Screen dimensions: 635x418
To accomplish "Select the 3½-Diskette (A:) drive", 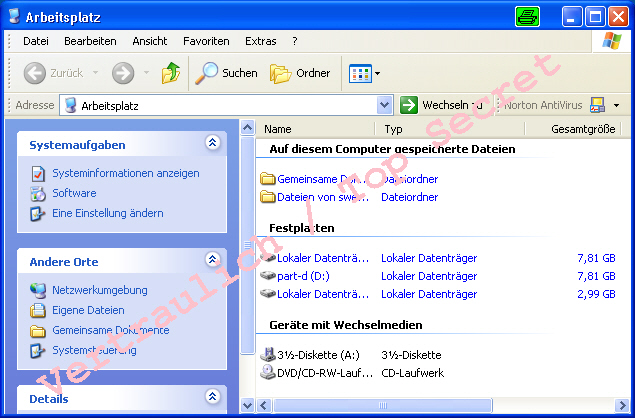I will click(x=269, y=355).
